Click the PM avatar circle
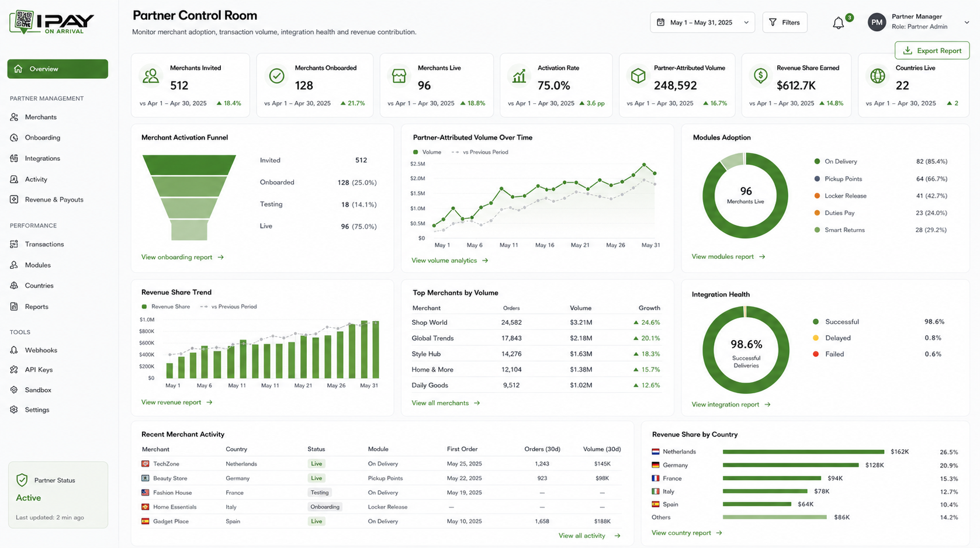 tap(877, 23)
